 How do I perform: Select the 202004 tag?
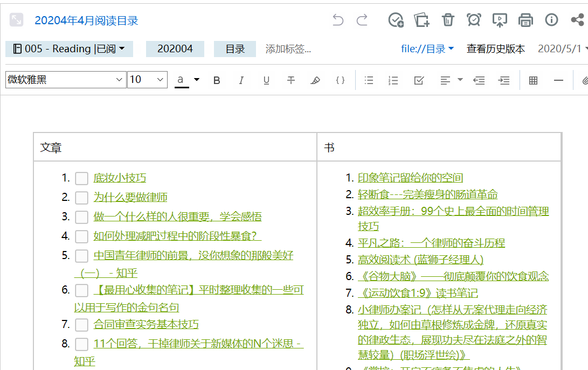(x=175, y=49)
